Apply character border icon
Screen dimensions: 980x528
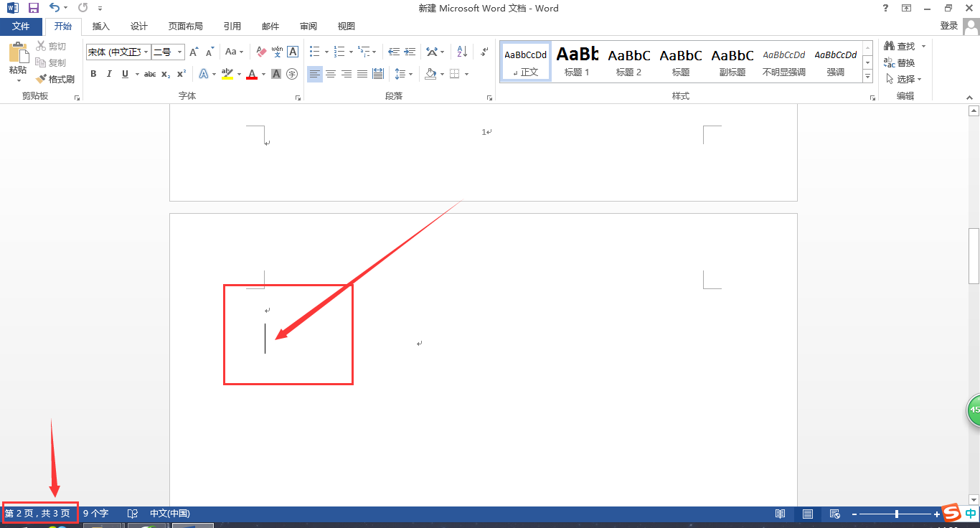(x=293, y=52)
